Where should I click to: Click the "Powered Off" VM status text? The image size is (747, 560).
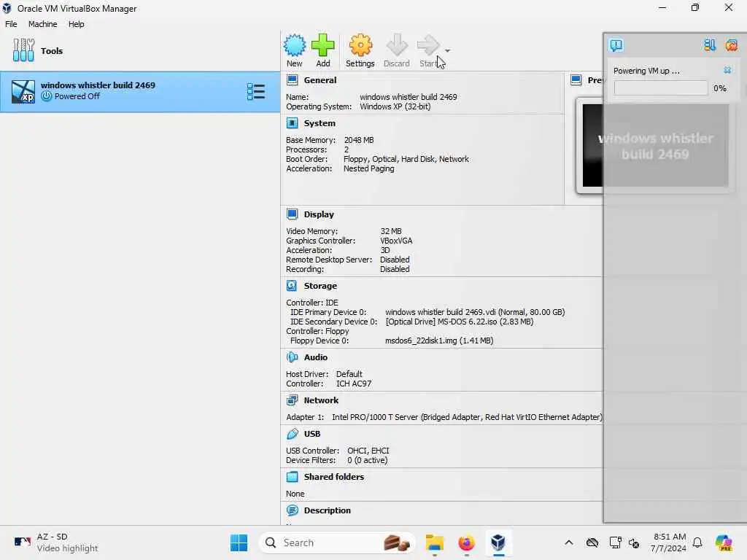pyautogui.click(x=77, y=96)
